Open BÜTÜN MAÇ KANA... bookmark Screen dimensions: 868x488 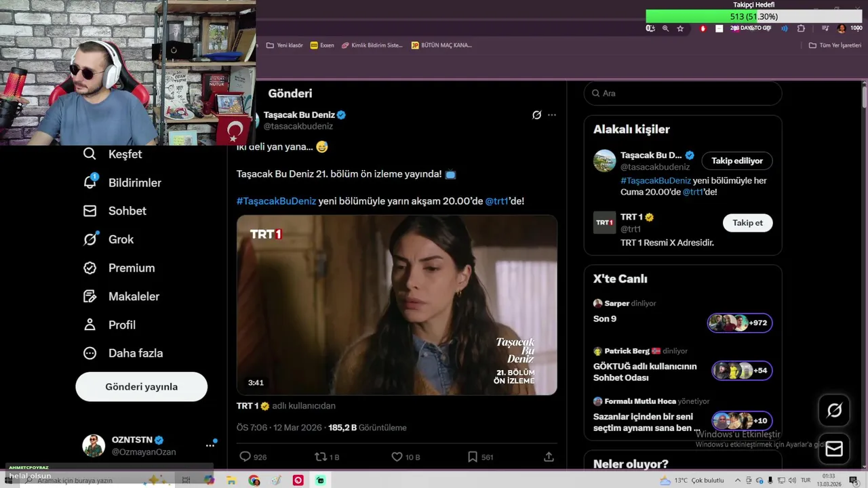[441, 45]
